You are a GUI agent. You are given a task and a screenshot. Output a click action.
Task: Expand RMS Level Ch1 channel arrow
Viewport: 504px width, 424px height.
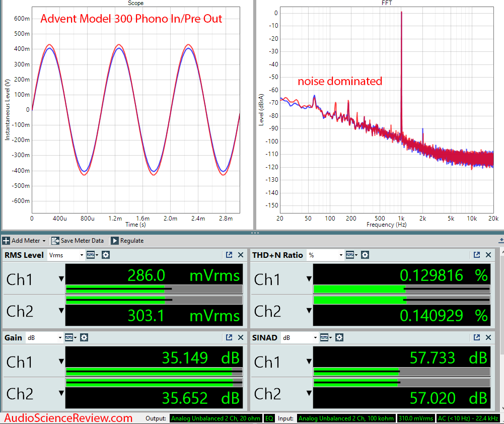[x=61, y=278]
